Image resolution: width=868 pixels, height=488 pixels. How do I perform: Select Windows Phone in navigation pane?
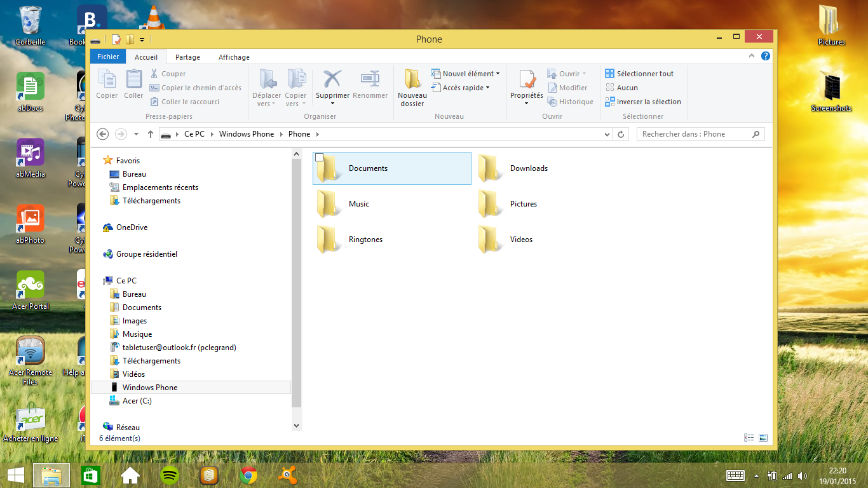point(150,388)
